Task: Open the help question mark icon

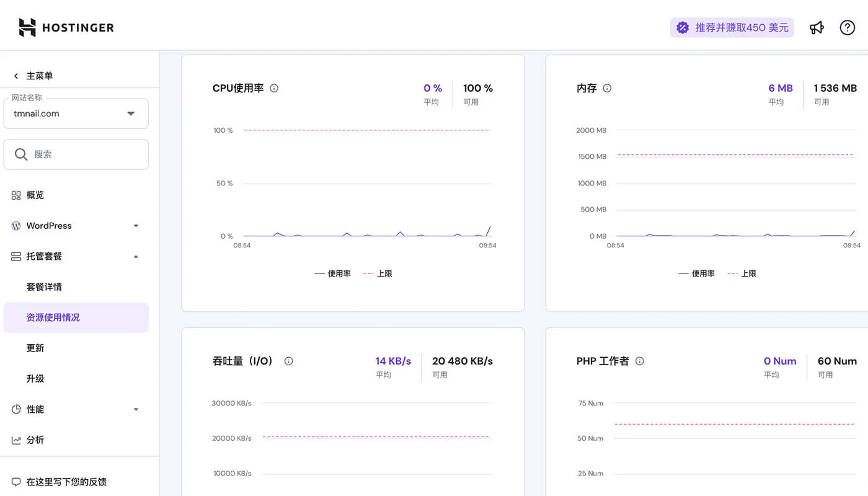Action: pos(847,27)
